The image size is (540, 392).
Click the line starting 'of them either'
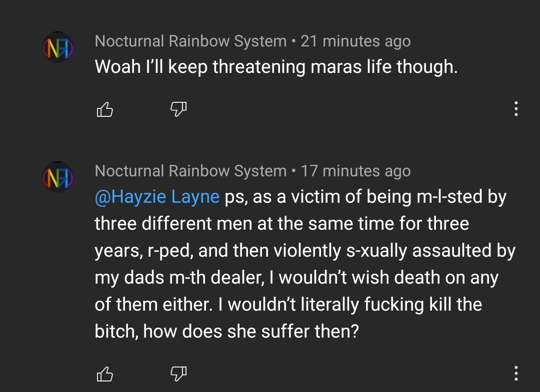pyautogui.click(x=288, y=305)
